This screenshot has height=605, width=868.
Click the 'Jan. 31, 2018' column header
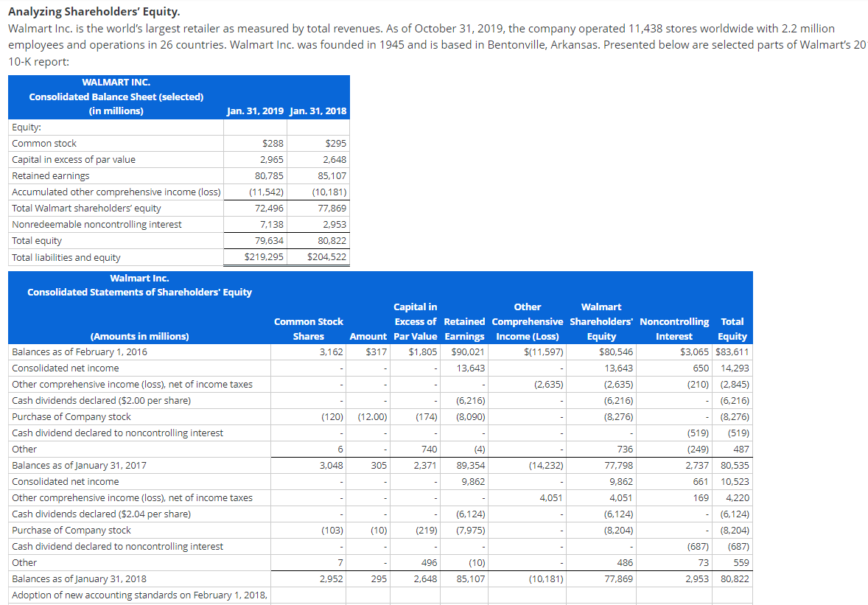pos(318,111)
